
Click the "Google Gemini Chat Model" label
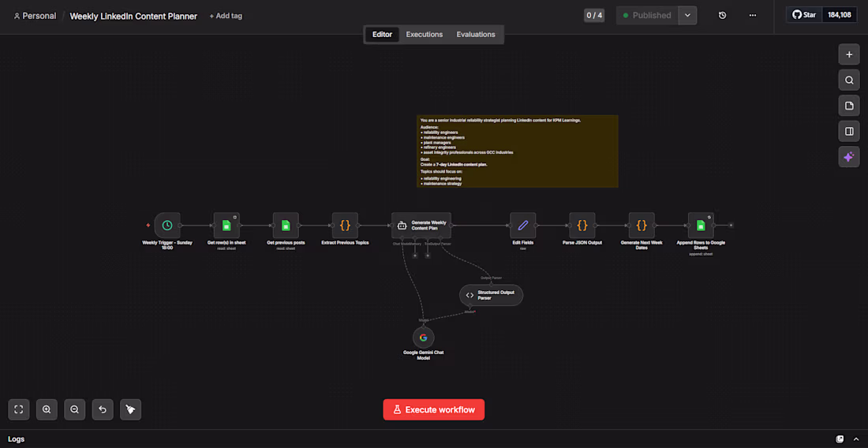[x=424, y=355]
